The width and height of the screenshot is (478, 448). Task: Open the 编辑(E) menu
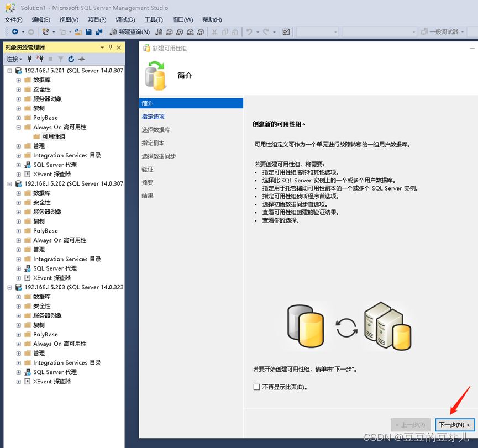(41, 20)
